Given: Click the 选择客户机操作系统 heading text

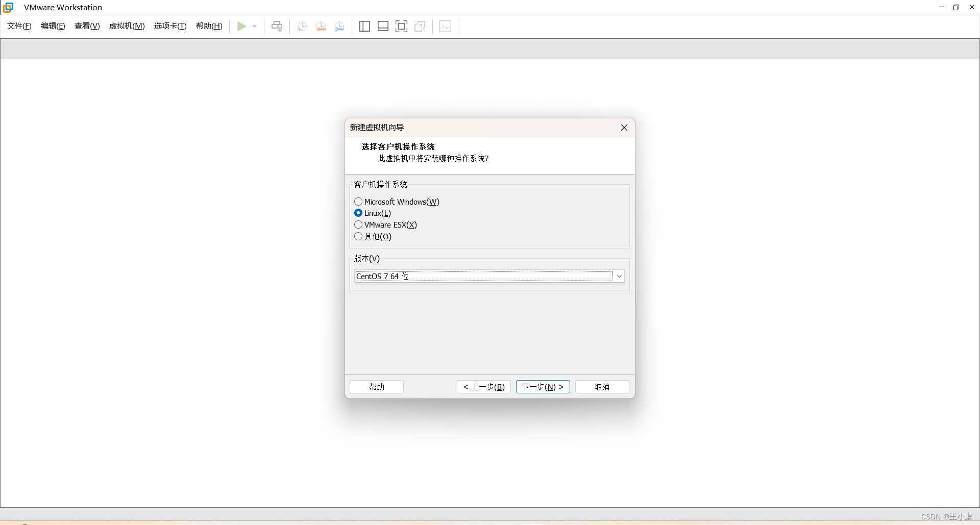Looking at the screenshot, I should (x=398, y=147).
